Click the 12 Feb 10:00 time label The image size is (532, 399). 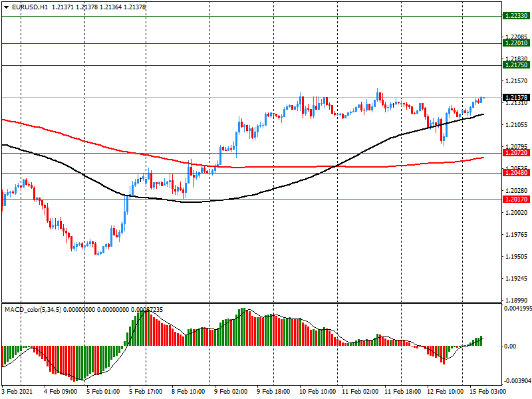pos(444,392)
